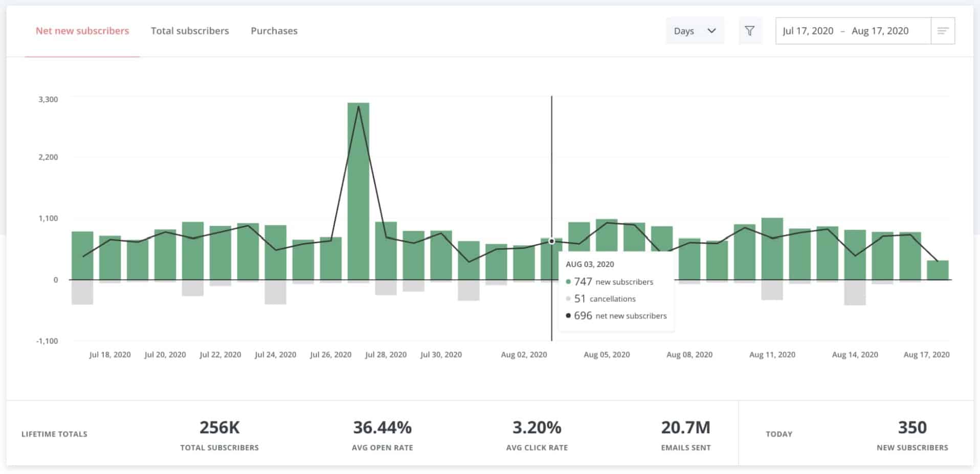980x474 pixels.
Task: Click the -1,100 y-axis label
Action: point(47,341)
